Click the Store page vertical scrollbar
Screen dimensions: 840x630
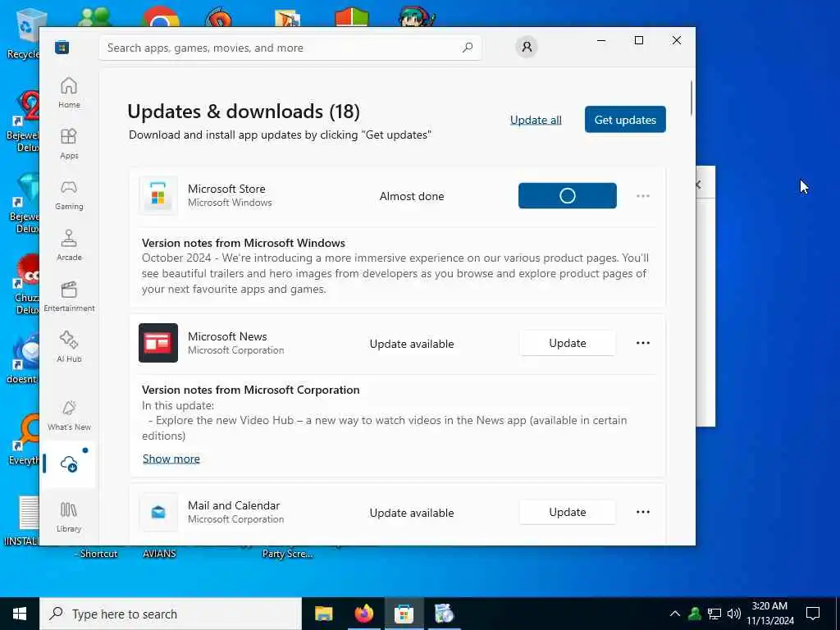click(x=691, y=98)
